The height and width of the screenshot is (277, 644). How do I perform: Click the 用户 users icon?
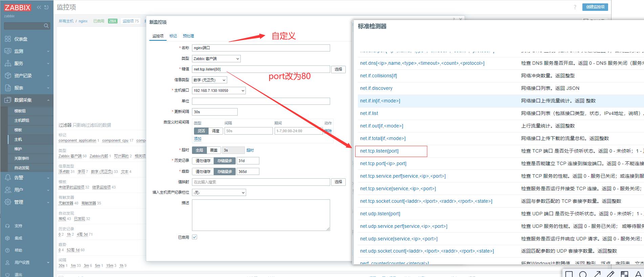pyautogui.click(x=8, y=190)
